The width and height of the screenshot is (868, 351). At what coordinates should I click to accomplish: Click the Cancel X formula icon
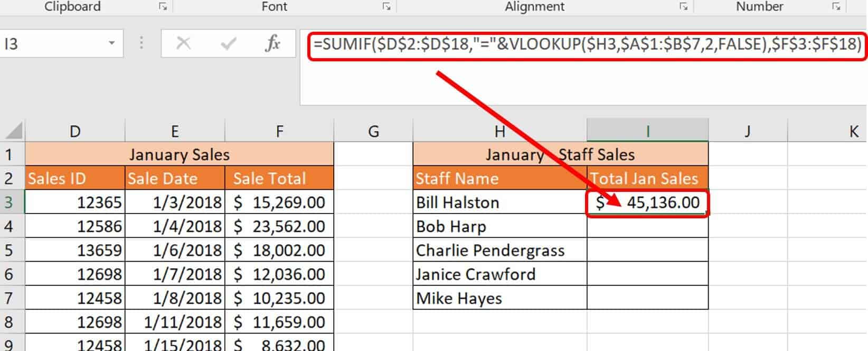[x=183, y=43]
